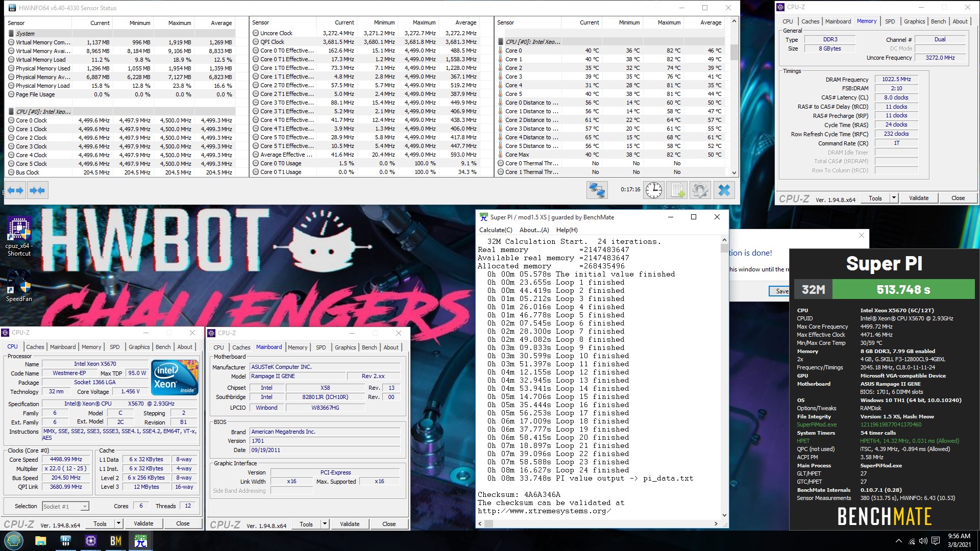
Task: Open the Calculate(C) menu in Super PI
Action: point(495,230)
